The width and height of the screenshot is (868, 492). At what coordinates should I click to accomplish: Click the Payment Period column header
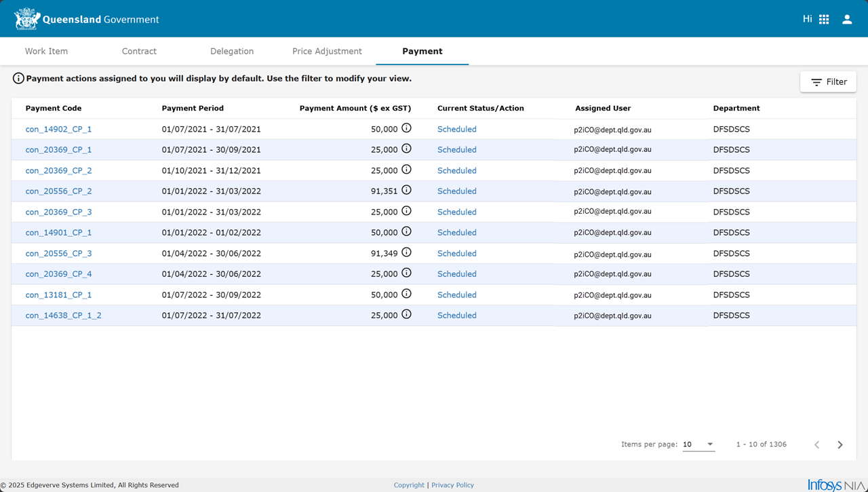(x=193, y=109)
